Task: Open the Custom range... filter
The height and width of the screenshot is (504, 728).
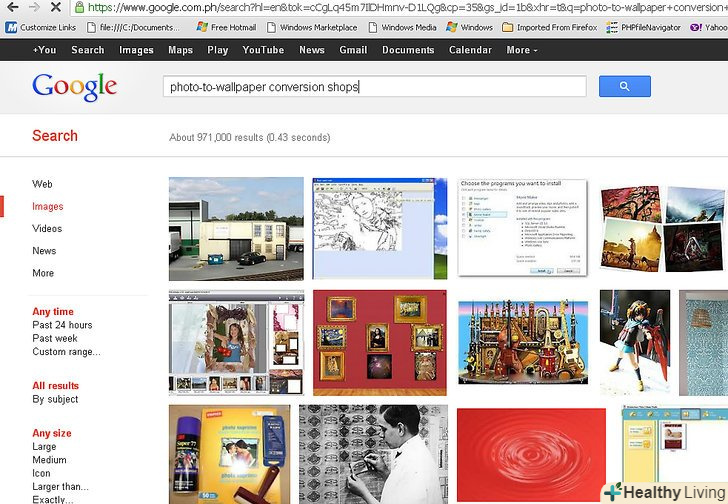Action: (66, 352)
